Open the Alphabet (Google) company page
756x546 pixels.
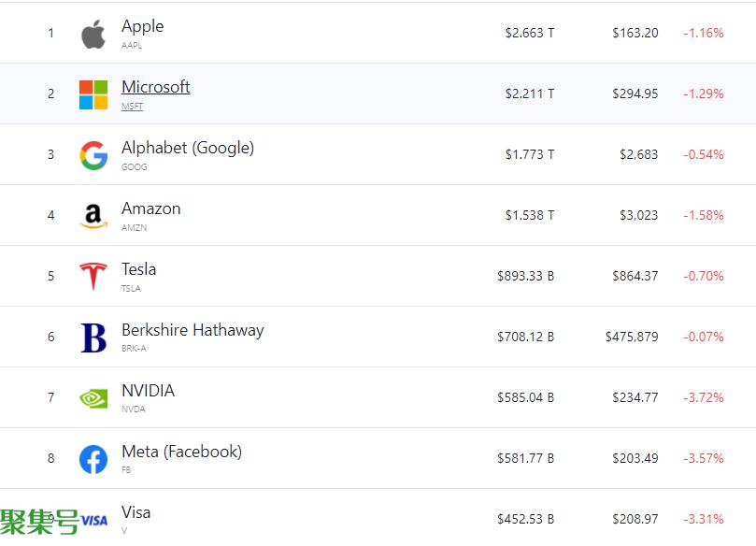tap(188, 148)
